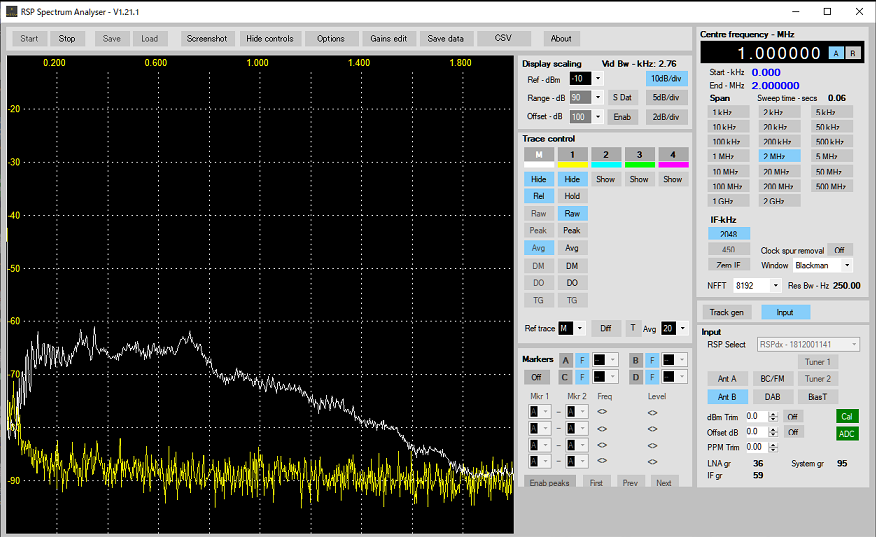Expand the Range dB dropdown
876x537 pixels.
click(x=597, y=97)
